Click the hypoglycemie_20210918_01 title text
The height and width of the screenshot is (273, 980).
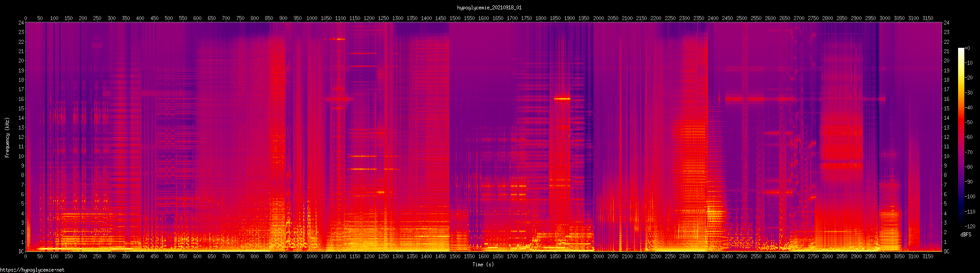coord(489,8)
